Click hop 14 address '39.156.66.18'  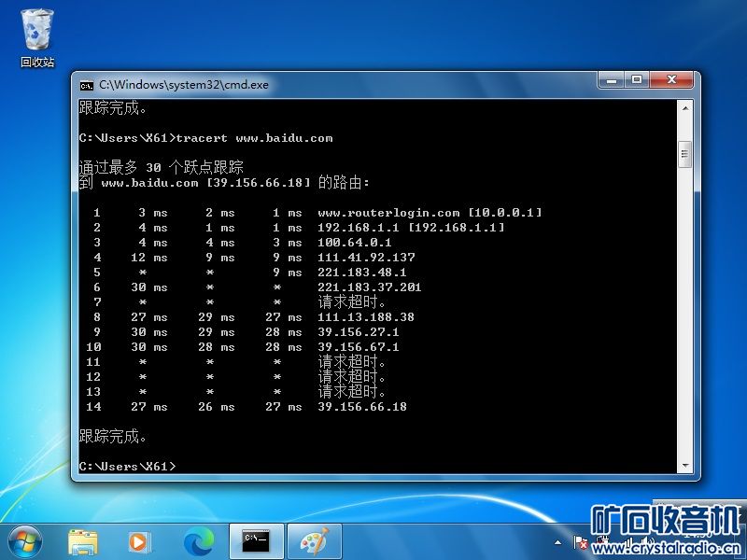pyautogui.click(x=362, y=407)
